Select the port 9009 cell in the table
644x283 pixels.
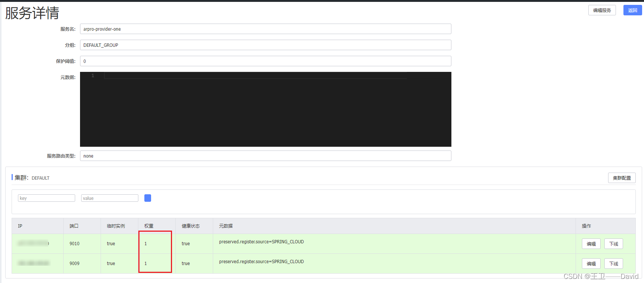74,264
